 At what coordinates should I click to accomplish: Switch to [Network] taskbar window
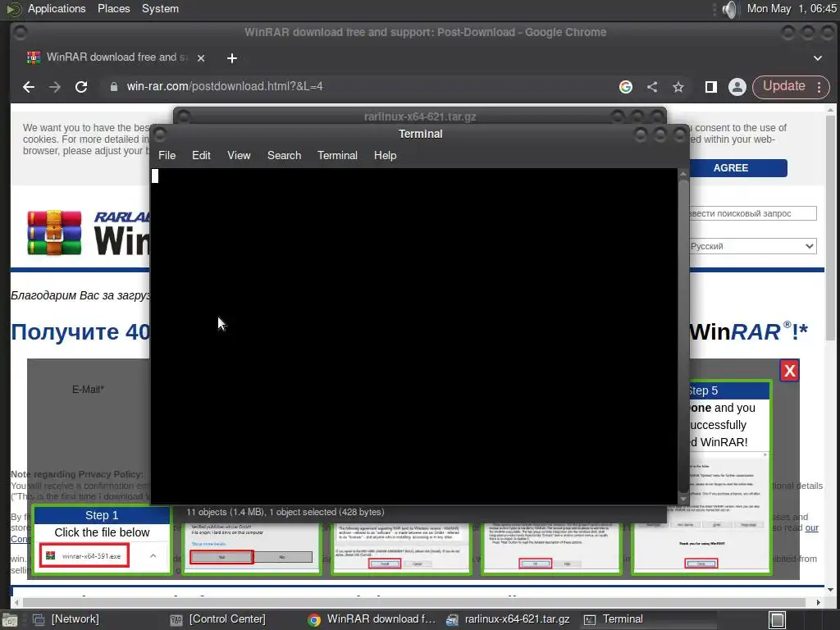click(x=66, y=619)
